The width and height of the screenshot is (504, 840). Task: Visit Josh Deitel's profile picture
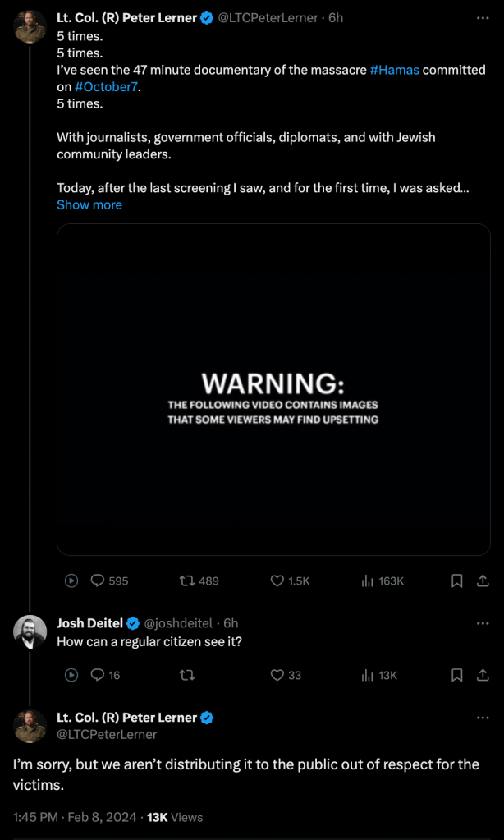[x=30, y=631]
